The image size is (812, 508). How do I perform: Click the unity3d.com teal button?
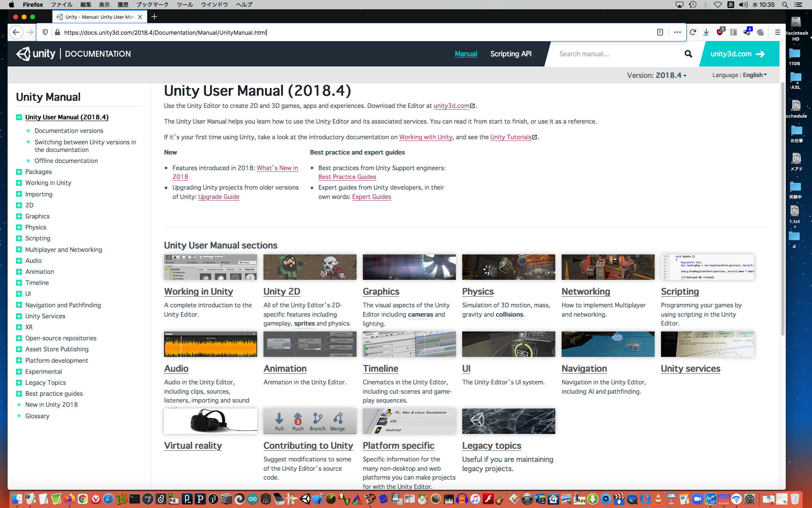(737, 54)
